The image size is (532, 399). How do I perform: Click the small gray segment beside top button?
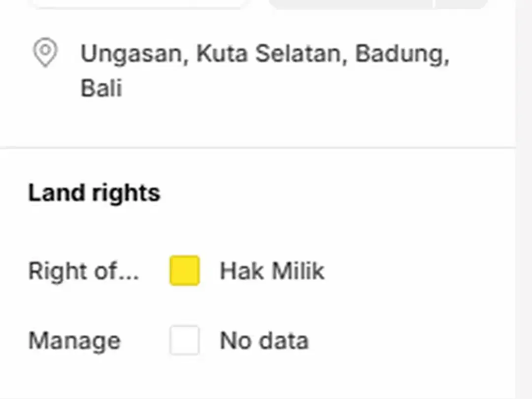pyautogui.click(x=462, y=3)
